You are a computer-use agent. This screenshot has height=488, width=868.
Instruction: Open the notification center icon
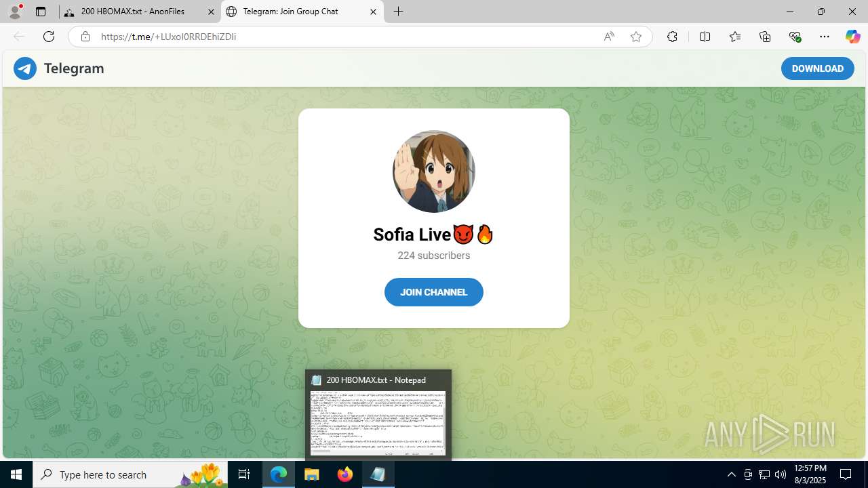coord(846,474)
